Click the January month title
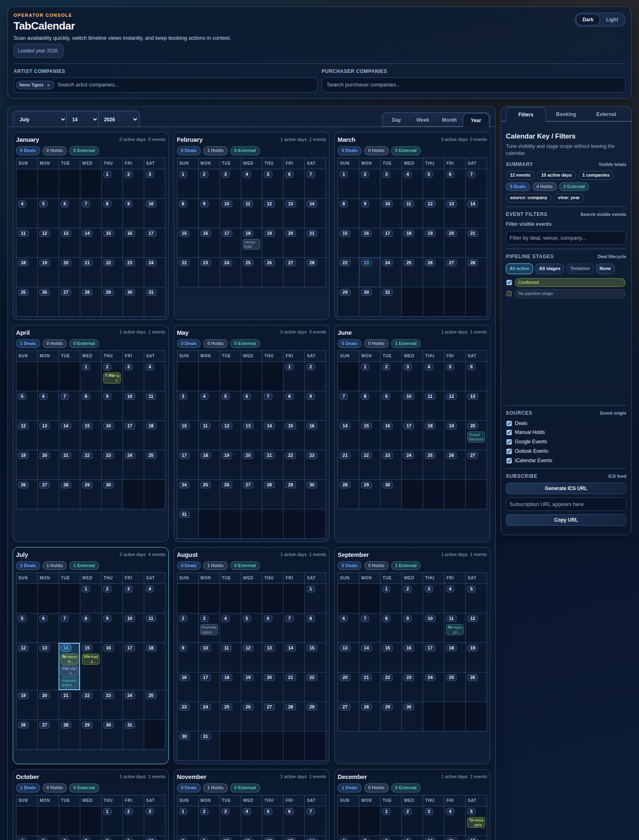Screen dimensions: 639x840 (27, 140)
